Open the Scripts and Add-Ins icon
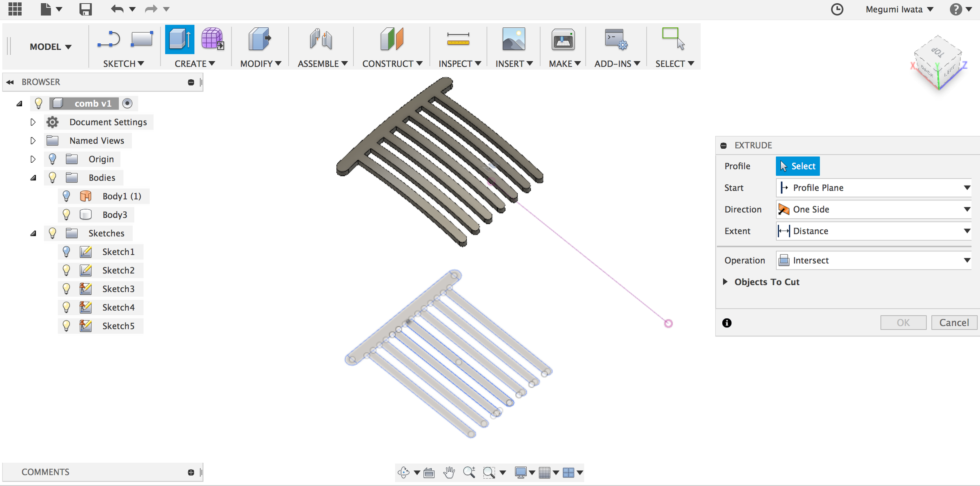Screen dimensions: 980x486 tap(615, 39)
